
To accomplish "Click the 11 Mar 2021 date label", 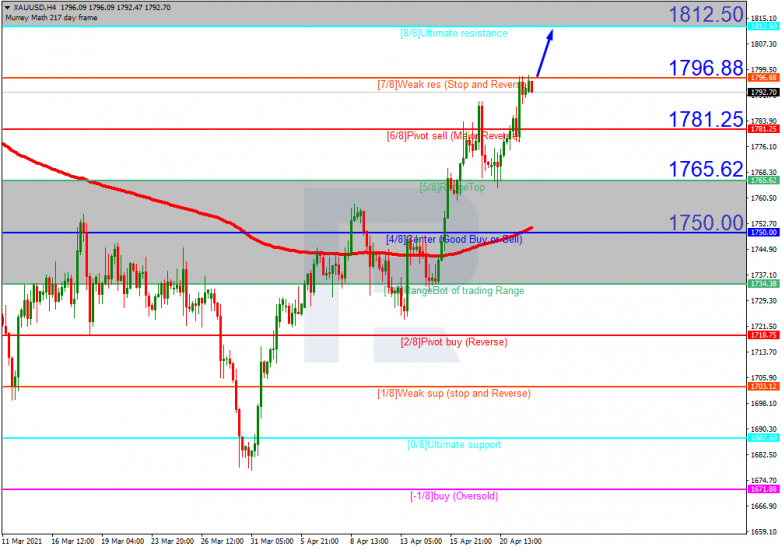I will (22, 542).
